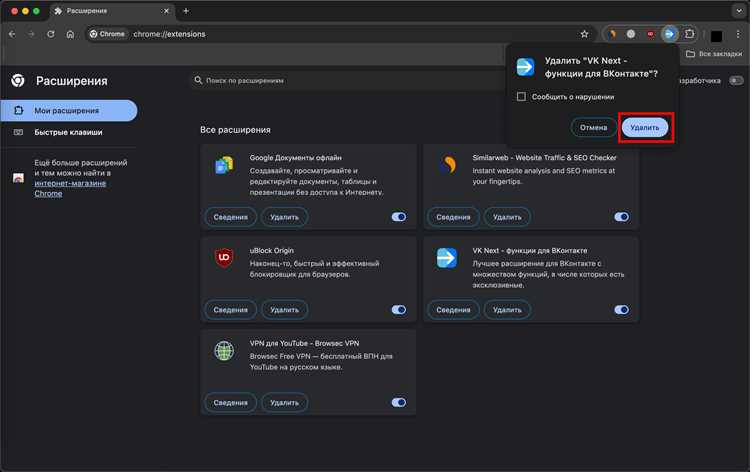Click Удалить on the VK Next card

coord(507,310)
